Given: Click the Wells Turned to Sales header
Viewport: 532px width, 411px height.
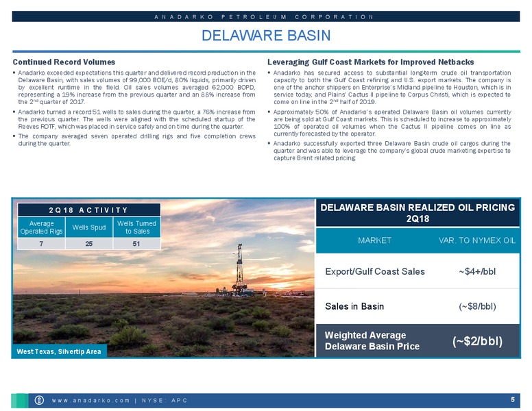Looking at the screenshot, I should (x=136, y=227).
